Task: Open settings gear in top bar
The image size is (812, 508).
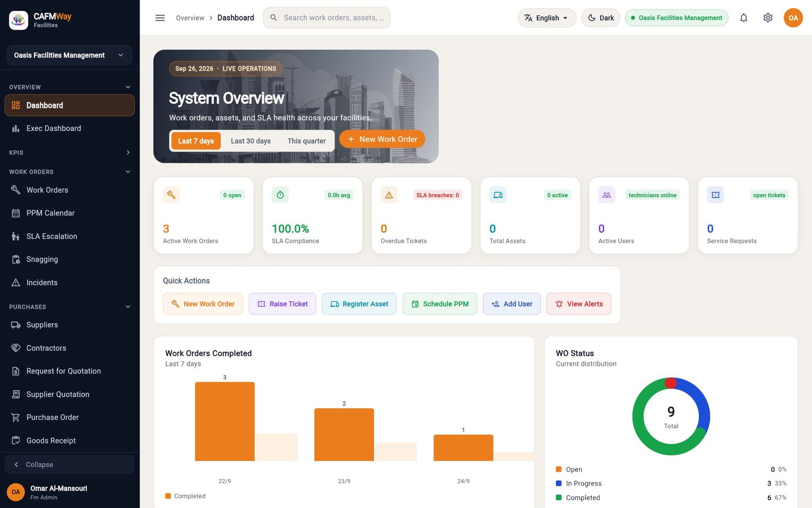Action: tap(768, 18)
